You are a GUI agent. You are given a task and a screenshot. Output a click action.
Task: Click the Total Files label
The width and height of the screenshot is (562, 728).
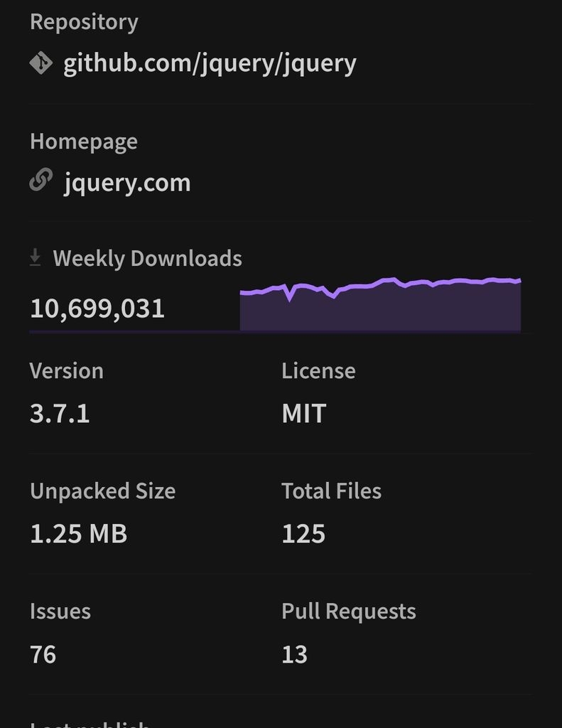coord(331,491)
